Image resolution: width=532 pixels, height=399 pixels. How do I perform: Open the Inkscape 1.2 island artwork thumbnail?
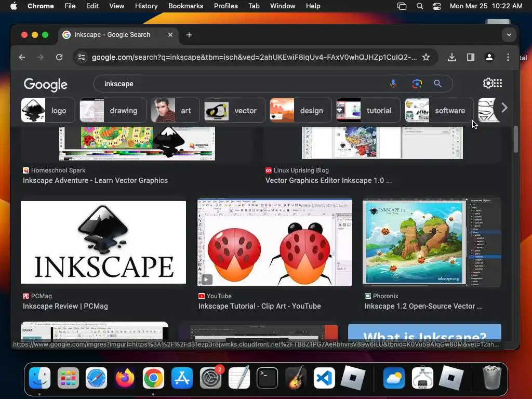coord(432,242)
